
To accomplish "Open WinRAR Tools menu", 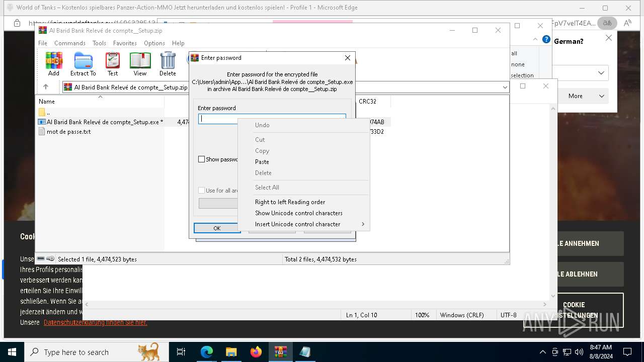I will pyautogui.click(x=99, y=43).
